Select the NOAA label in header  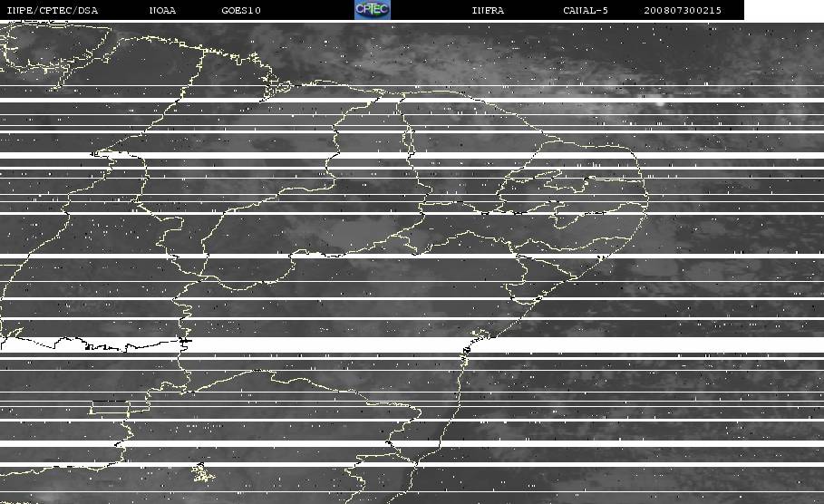tap(162, 10)
